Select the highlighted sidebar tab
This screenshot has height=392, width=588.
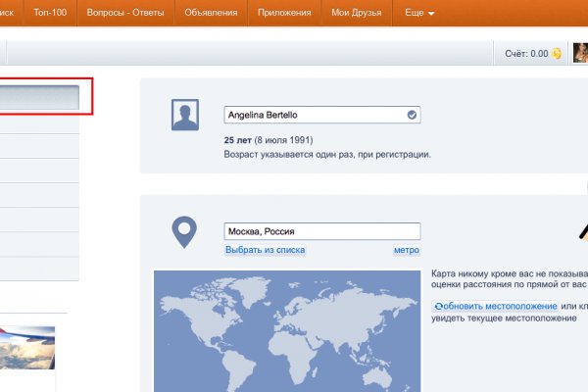[x=39, y=97]
